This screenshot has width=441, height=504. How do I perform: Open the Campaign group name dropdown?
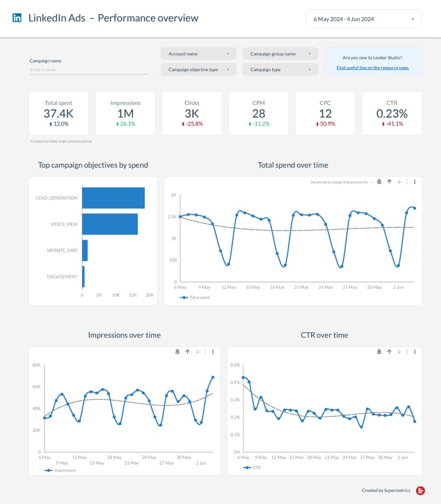click(x=280, y=53)
